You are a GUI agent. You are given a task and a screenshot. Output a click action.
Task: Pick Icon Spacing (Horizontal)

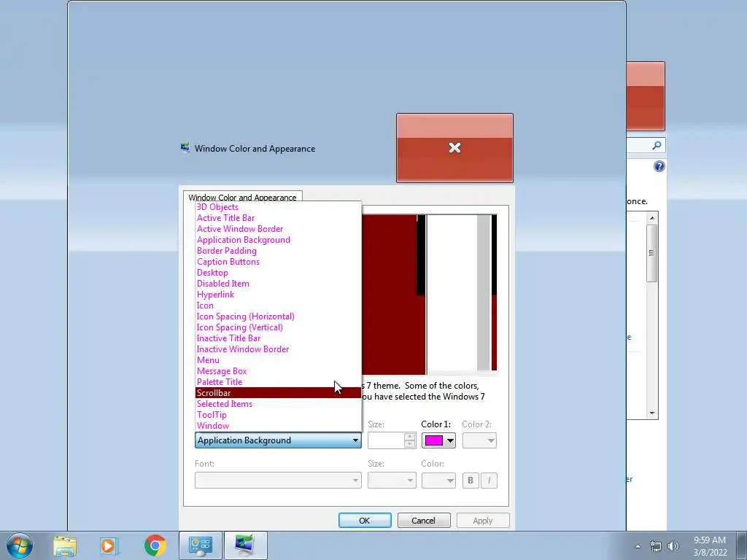pyautogui.click(x=278, y=316)
